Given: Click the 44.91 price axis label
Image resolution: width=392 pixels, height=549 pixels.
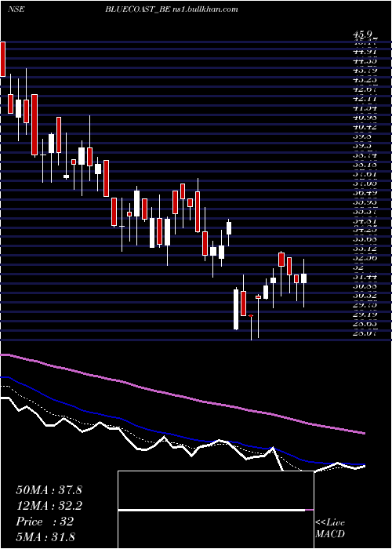Looking at the screenshot, I should [x=365, y=51].
